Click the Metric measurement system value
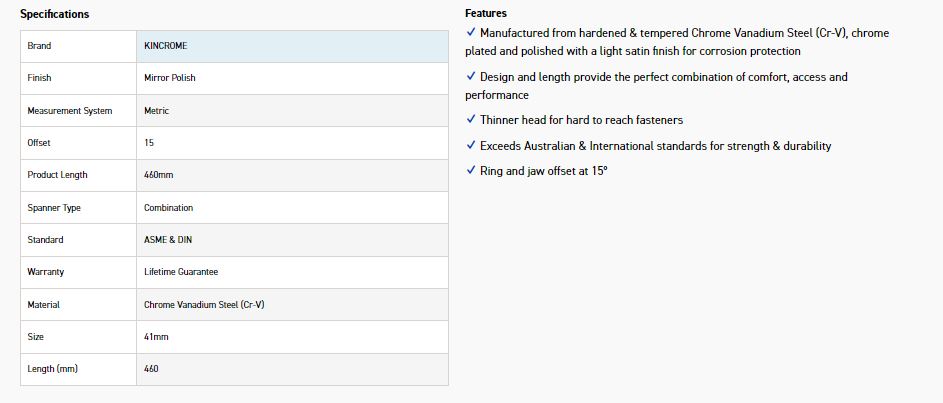The width and height of the screenshot is (943, 403). 157,111
